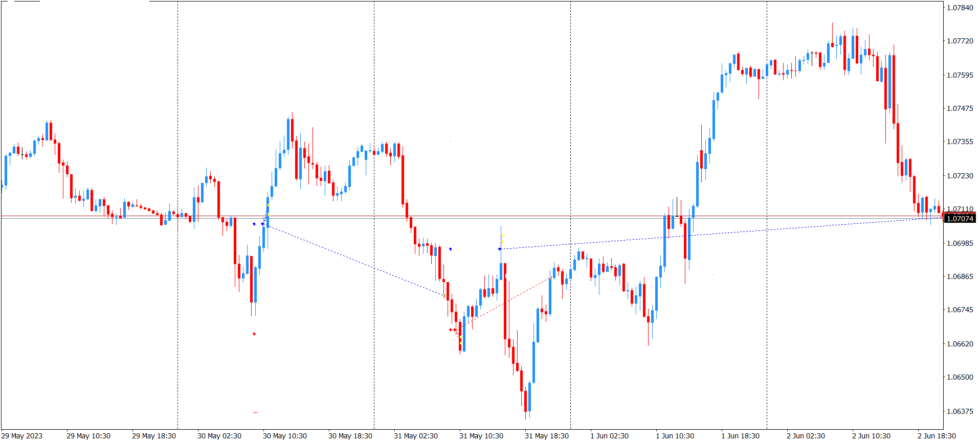Click the 1 Jun 02:30 time label
The image size is (980, 443).
[x=610, y=436]
